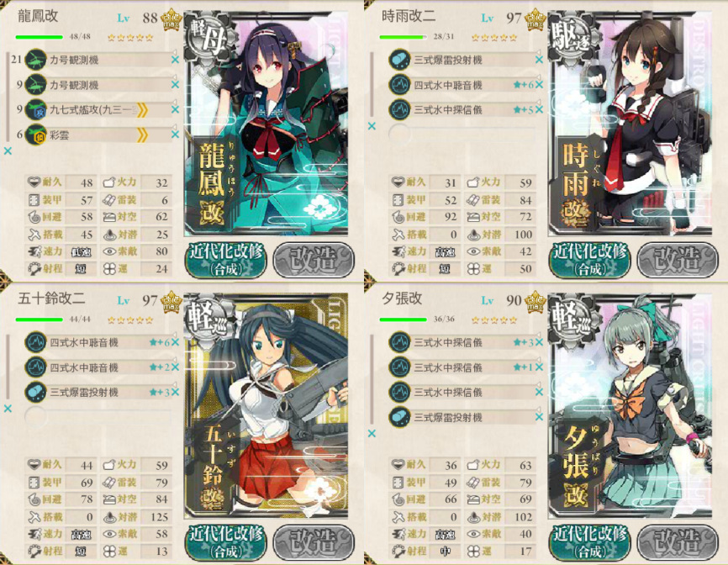Open 近代化改修 (合成) for 龍鳳改
This screenshot has height=565, width=728.
(x=226, y=260)
